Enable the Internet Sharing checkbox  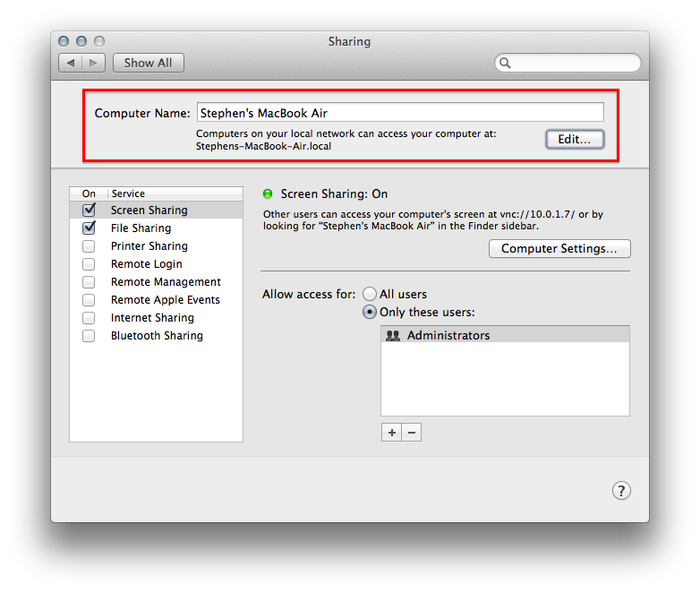pos(89,318)
